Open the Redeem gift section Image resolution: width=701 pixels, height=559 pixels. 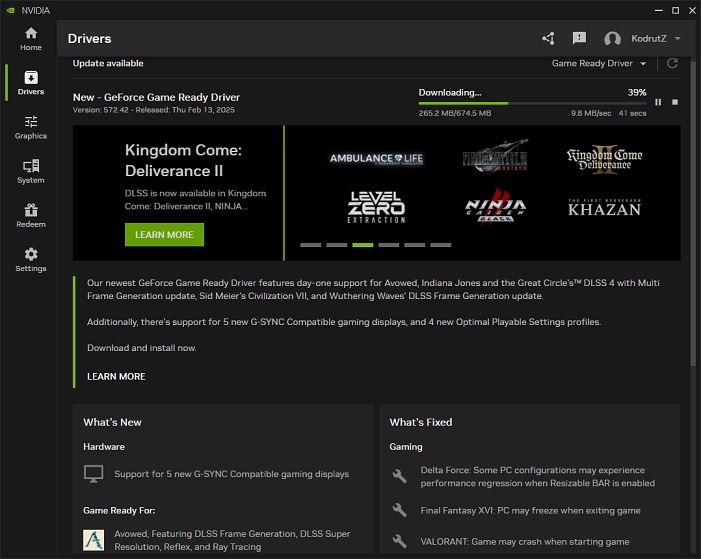30,215
